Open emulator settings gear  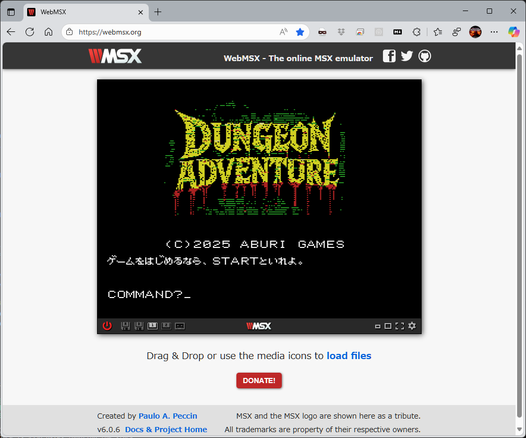412,326
